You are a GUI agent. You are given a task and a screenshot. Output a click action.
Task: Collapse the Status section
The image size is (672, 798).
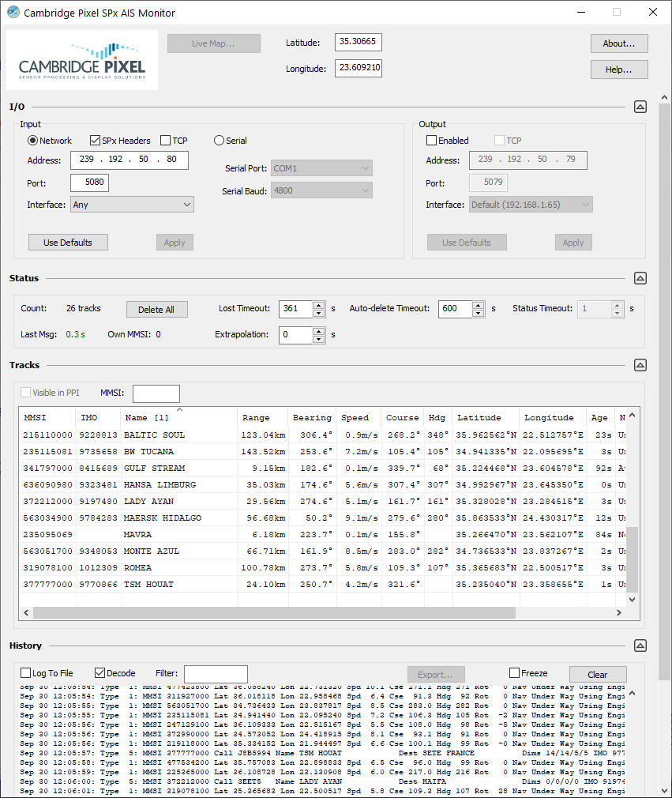point(640,278)
